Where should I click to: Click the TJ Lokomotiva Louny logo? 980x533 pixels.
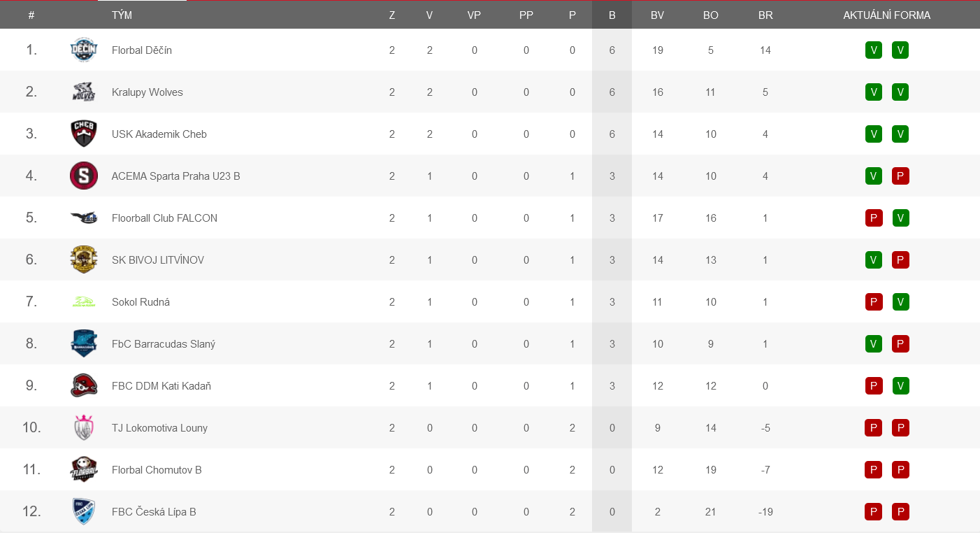[84, 427]
